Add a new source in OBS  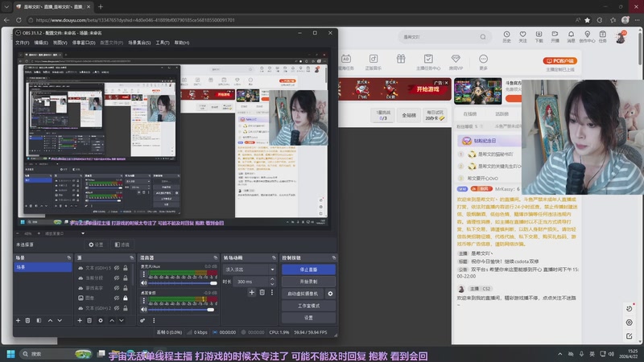(80, 320)
